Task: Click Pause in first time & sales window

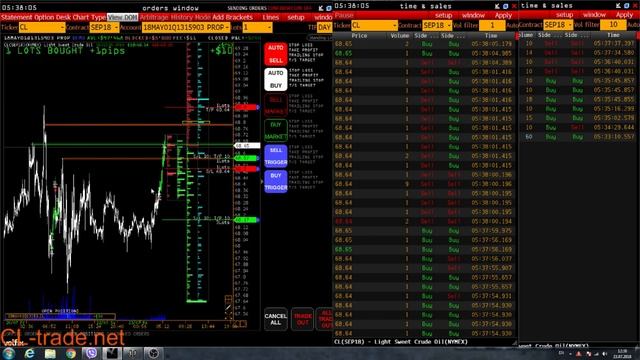Action: coord(344,15)
